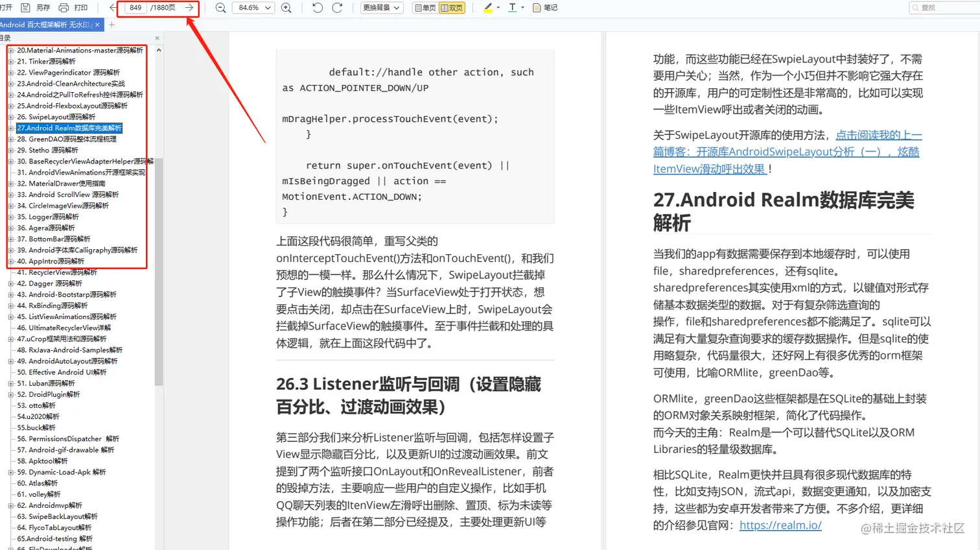Go to next page with right arrow
This screenshot has height=550, width=980.
pyautogui.click(x=189, y=8)
